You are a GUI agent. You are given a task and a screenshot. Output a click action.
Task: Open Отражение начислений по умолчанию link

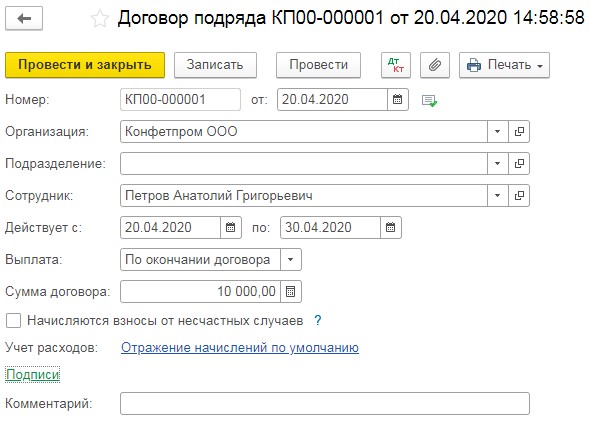pyautogui.click(x=240, y=347)
